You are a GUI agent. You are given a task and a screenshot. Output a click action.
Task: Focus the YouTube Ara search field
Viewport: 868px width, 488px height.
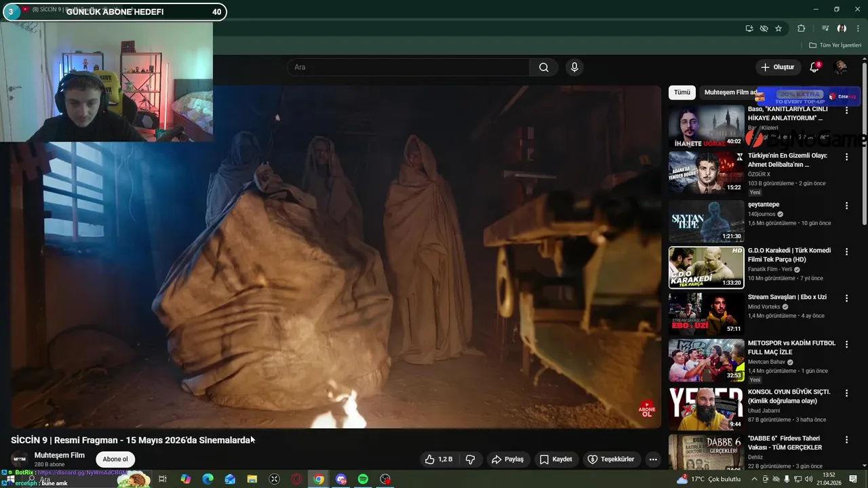pyautogui.click(x=408, y=67)
